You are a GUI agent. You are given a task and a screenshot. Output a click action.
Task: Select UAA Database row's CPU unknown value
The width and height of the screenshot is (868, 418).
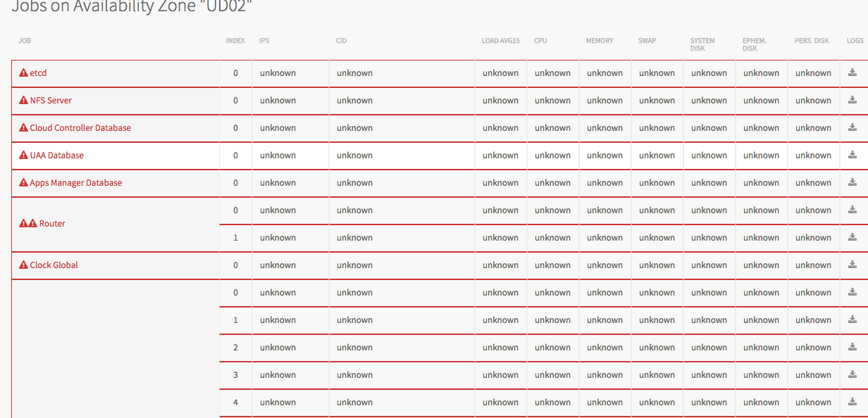pos(552,156)
